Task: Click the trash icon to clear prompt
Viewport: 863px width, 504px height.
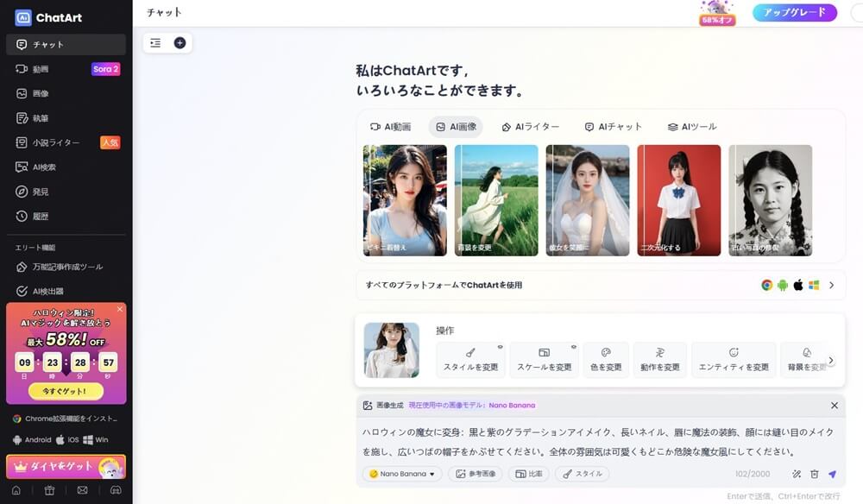Action: [x=814, y=474]
